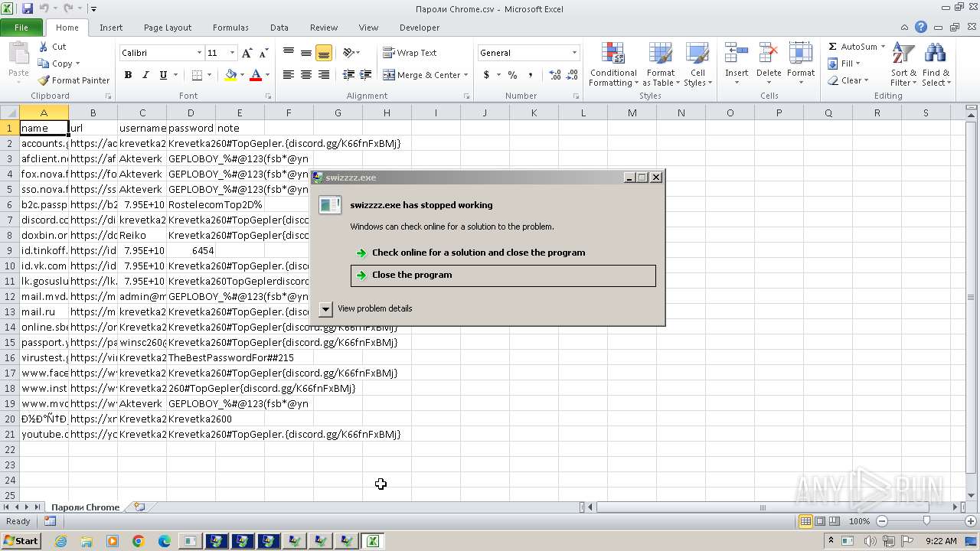Image resolution: width=980 pixels, height=551 pixels.
Task: Click the Align Text Right icon
Action: point(324,75)
